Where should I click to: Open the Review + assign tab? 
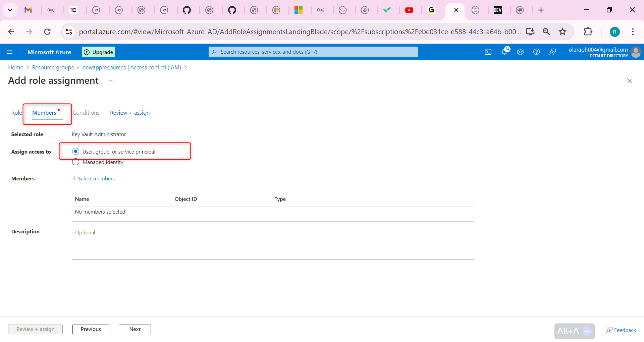pos(130,113)
